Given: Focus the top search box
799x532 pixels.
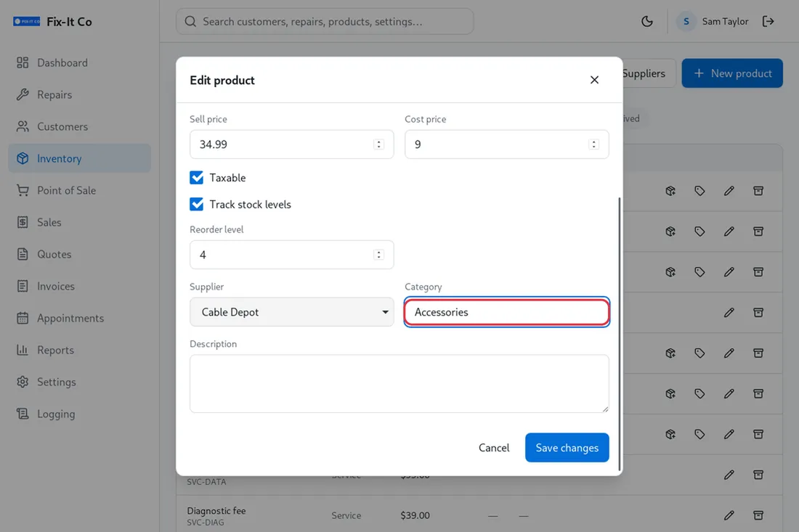Looking at the screenshot, I should point(325,21).
